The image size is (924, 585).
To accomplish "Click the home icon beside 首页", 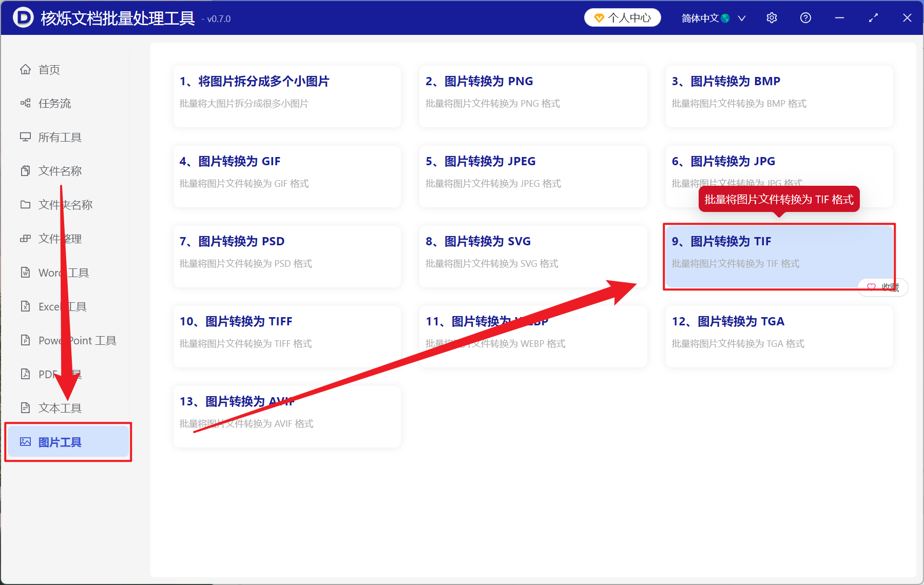I will tap(25, 69).
